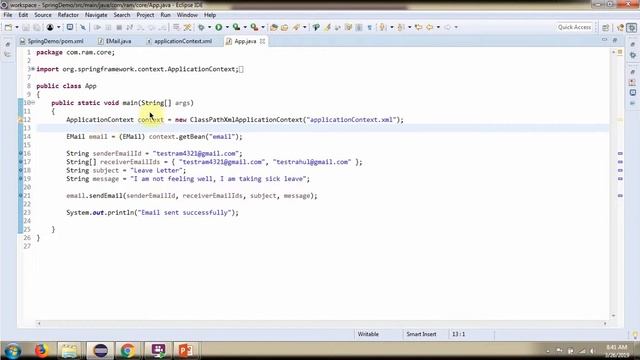Toggle Show Whitespace Characters icon

pyautogui.click(x=369, y=27)
